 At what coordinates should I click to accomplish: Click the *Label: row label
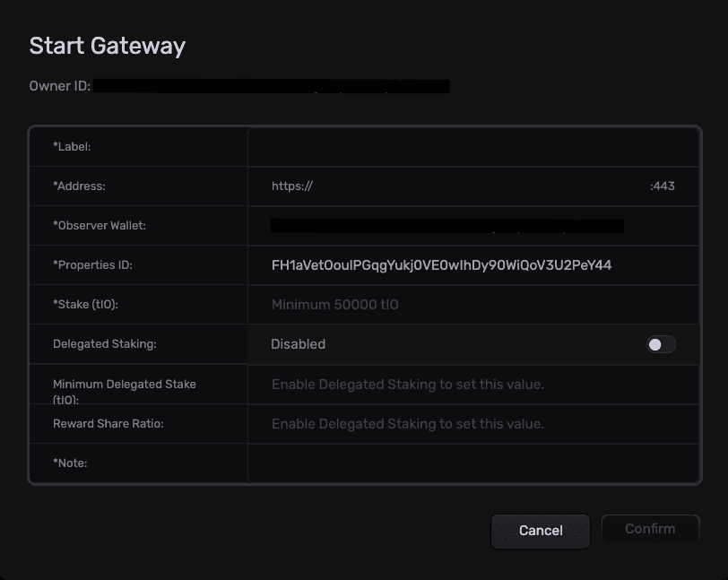tap(72, 146)
